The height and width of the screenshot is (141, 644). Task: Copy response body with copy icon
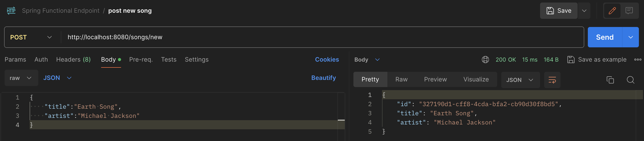[610, 80]
